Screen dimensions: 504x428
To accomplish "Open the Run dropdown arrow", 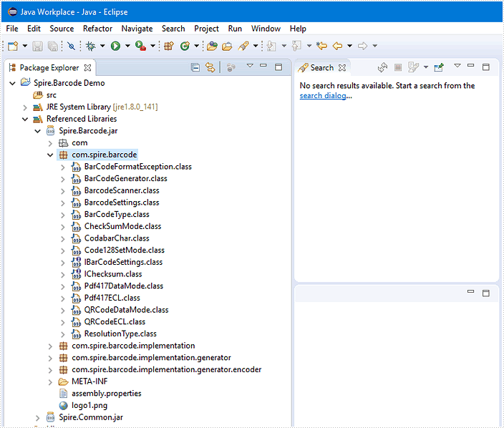I will pyautogui.click(x=127, y=46).
